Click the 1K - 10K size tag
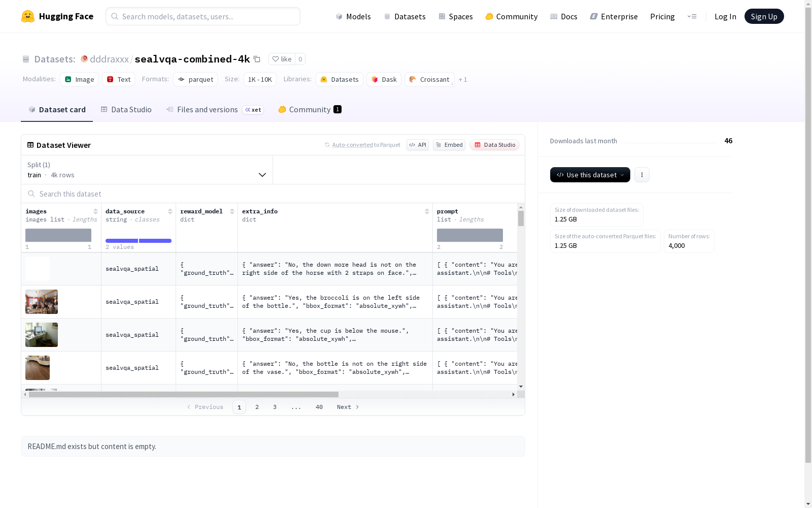The width and height of the screenshot is (812, 508). (260, 79)
